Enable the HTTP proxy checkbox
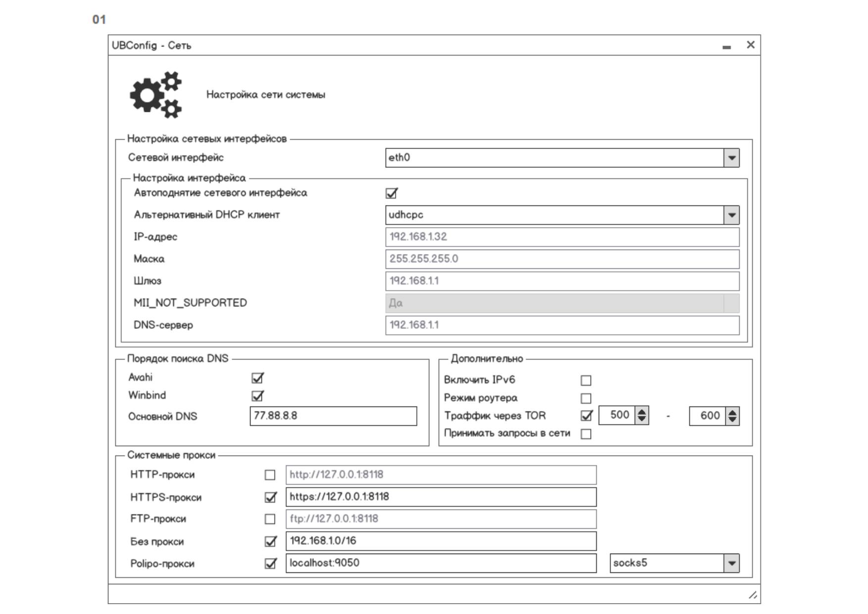The height and width of the screenshot is (614, 868). (270, 475)
